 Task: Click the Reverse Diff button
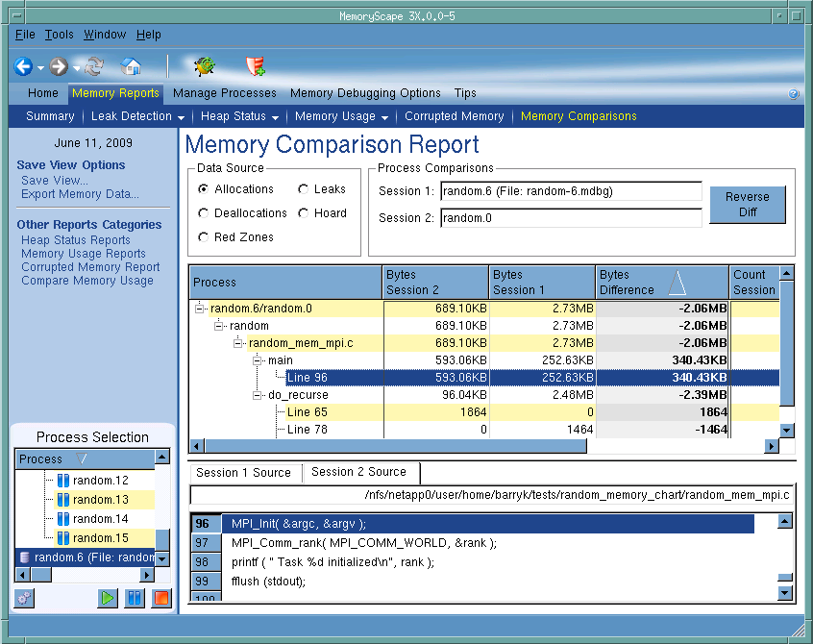tap(747, 204)
